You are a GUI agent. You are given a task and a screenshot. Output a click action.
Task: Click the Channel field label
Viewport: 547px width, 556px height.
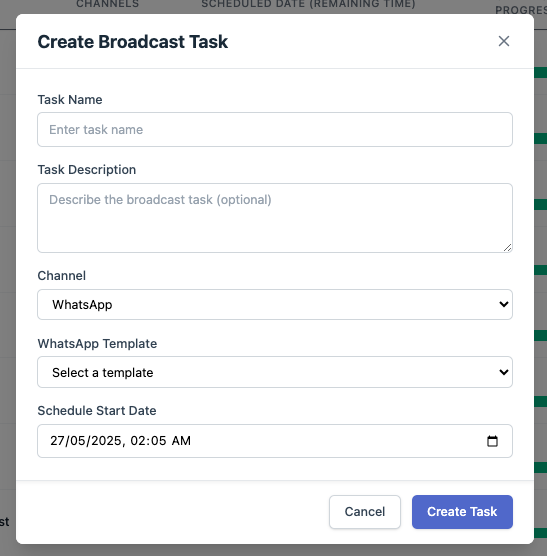point(62,276)
